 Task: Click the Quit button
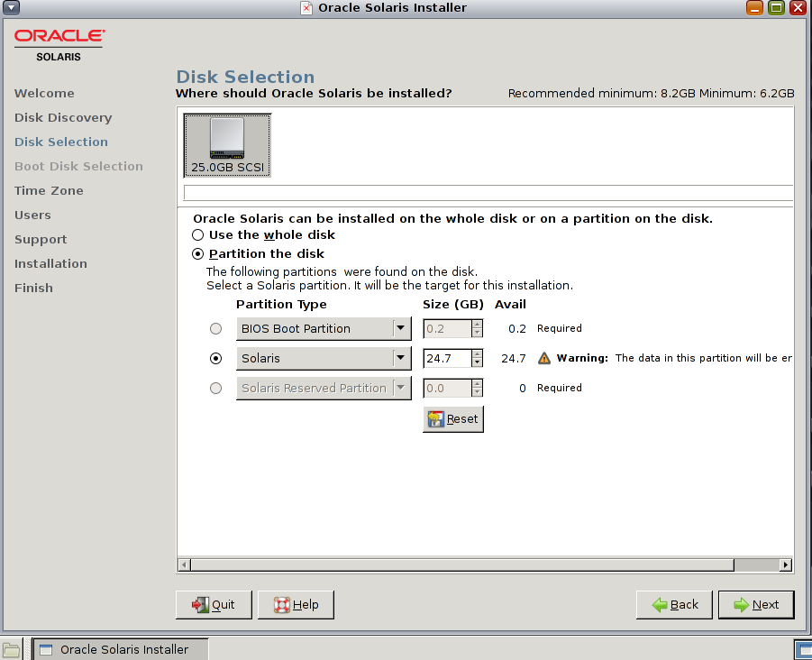tap(214, 605)
